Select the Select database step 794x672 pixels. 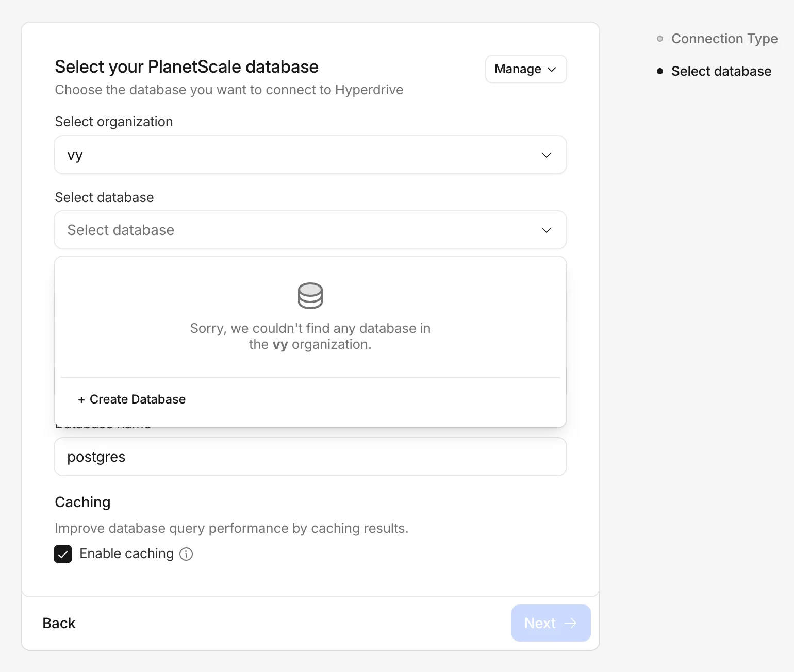pyautogui.click(x=721, y=71)
